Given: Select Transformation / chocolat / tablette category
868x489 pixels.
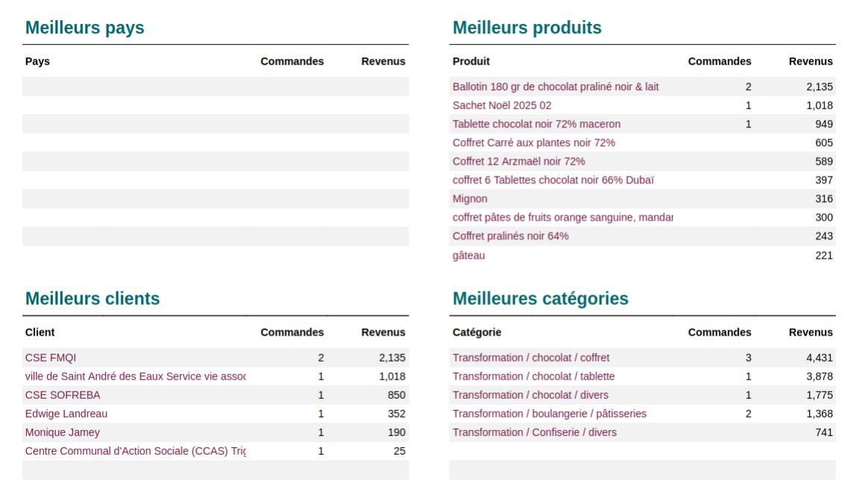Looking at the screenshot, I should (x=533, y=376).
